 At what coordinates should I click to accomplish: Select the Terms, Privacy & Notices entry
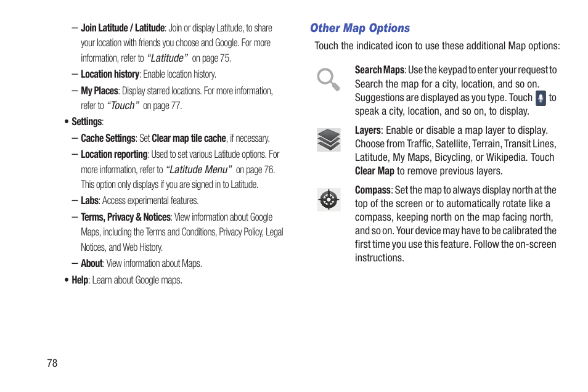point(126,217)
